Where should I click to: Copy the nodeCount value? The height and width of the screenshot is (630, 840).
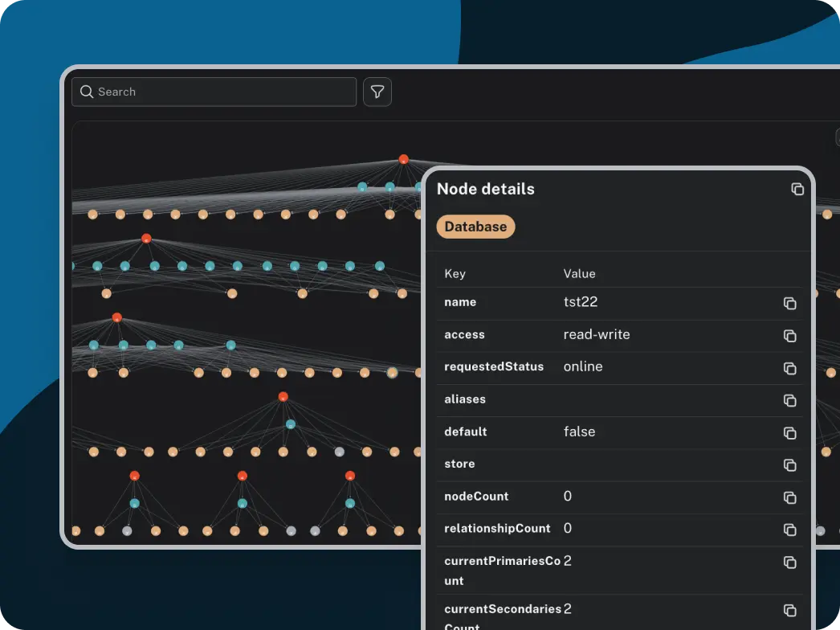tap(789, 497)
